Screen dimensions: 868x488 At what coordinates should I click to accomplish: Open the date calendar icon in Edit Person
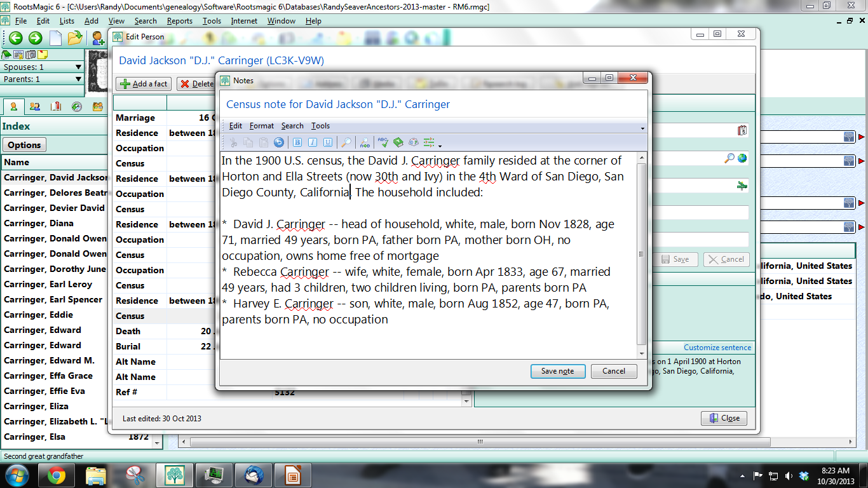(742, 130)
